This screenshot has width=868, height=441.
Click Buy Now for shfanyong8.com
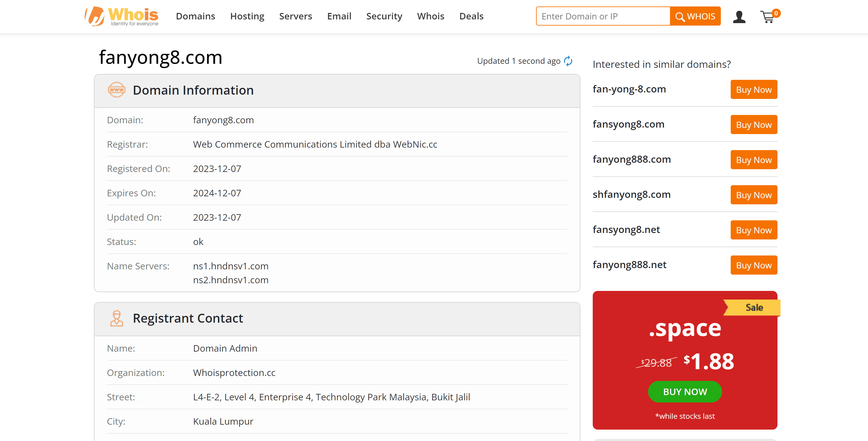coord(754,195)
